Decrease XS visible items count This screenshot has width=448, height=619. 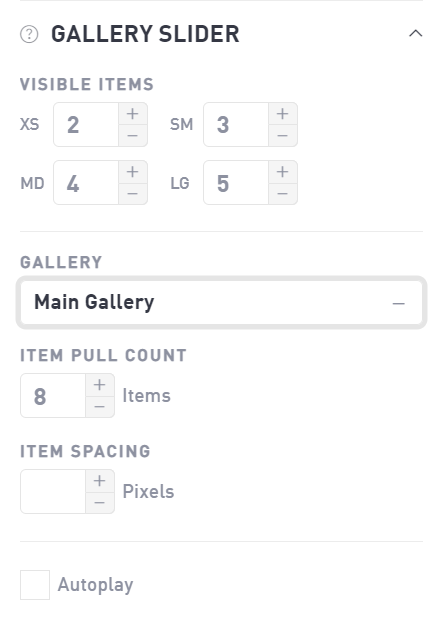click(x=133, y=135)
